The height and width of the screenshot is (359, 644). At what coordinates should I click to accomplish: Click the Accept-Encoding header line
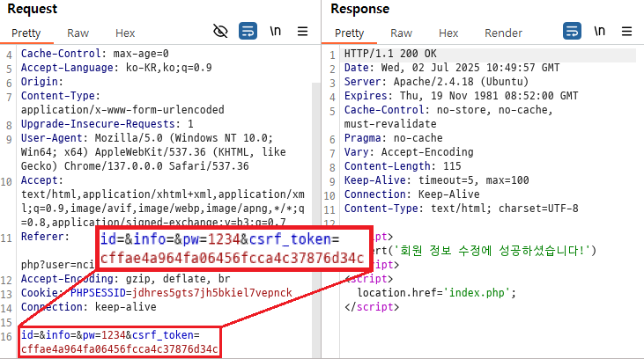pos(126,279)
